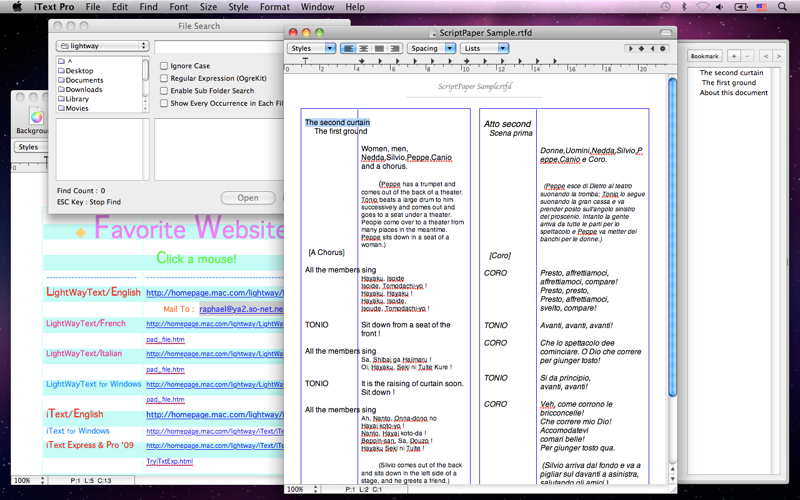Follow the iText/English homepage link
Screen dimensions: 800x500
[215, 415]
